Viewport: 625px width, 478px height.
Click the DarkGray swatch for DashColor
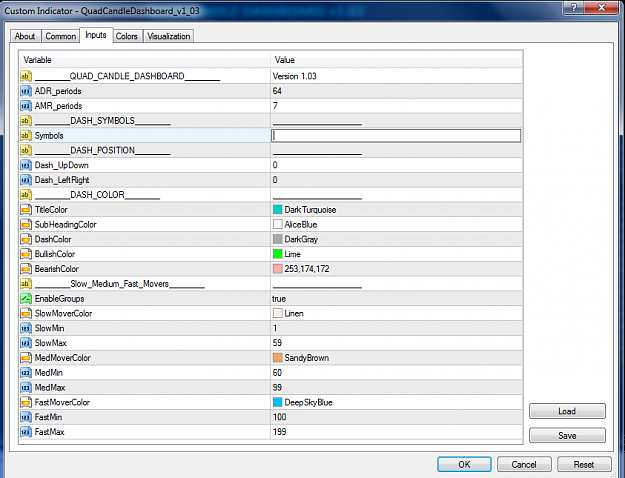(x=277, y=239)
